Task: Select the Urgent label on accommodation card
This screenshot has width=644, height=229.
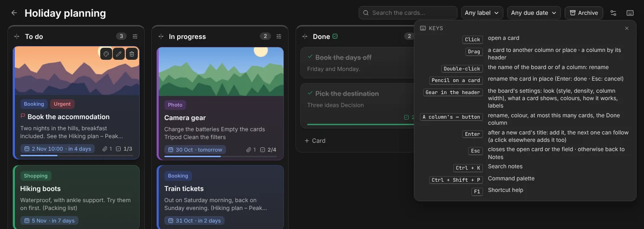Action: pyautogui.click(x=62, y=104)
